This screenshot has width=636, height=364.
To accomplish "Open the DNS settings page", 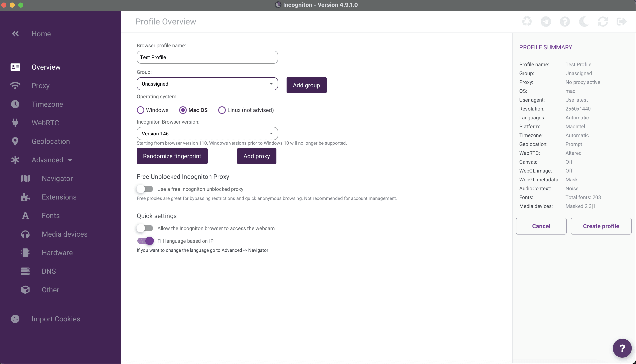I will [49, 271].
